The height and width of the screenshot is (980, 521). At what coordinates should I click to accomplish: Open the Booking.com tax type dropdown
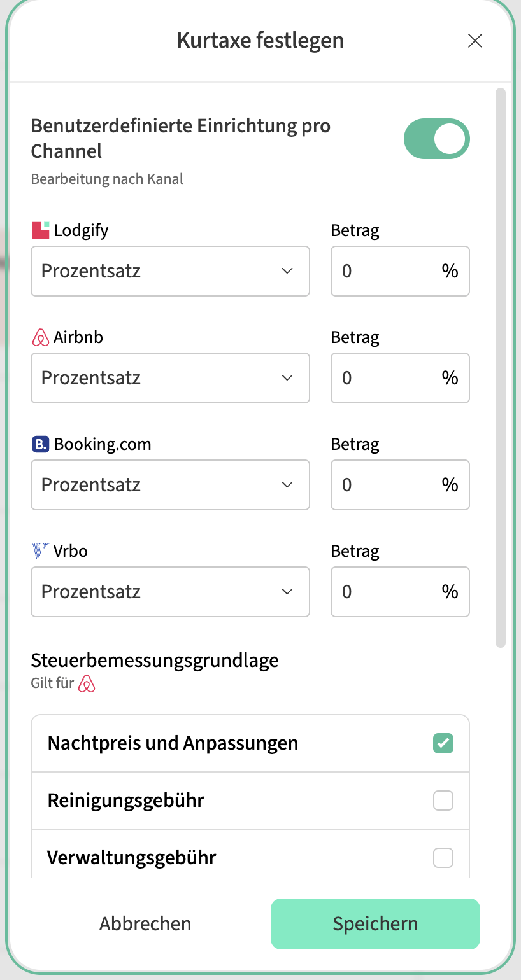click(x=170, y=485)
